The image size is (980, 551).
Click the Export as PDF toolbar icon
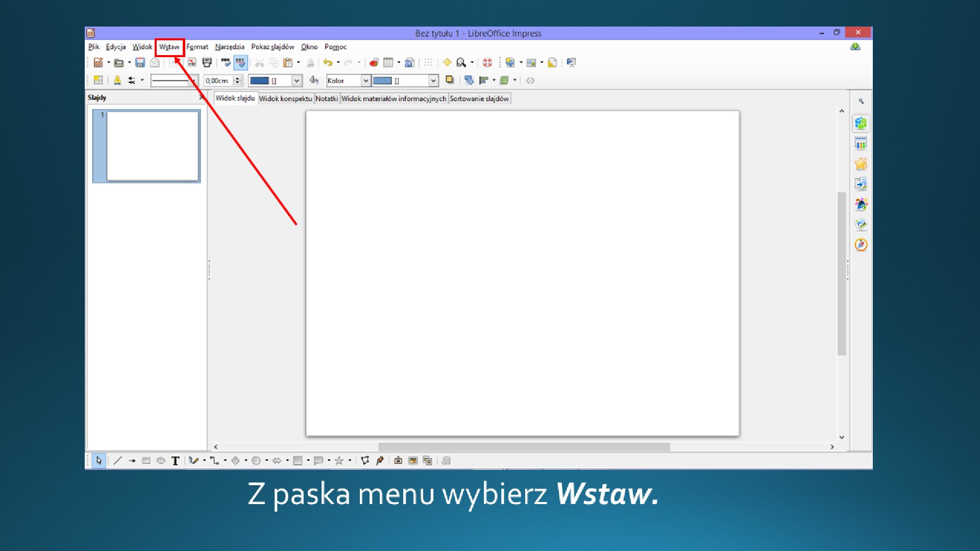(x=192, y=62)
